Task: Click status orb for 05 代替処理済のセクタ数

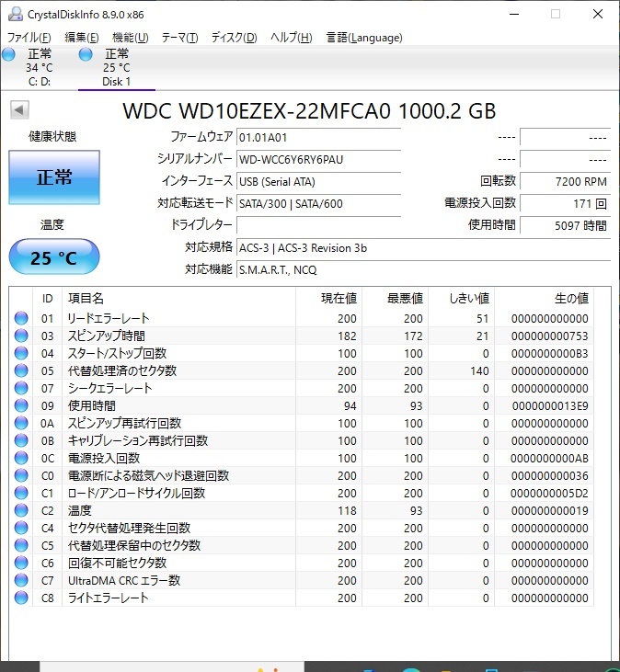Action: 21,370
